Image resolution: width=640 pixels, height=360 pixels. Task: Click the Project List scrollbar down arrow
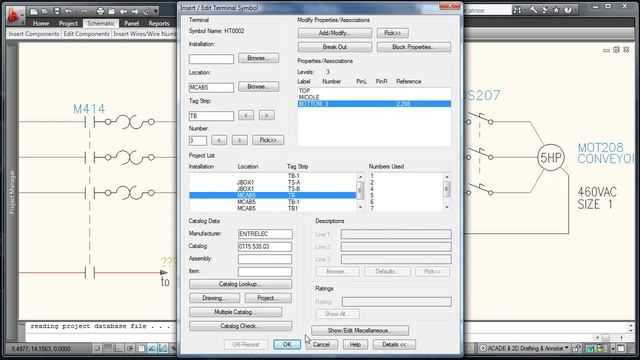pos(360,207)
